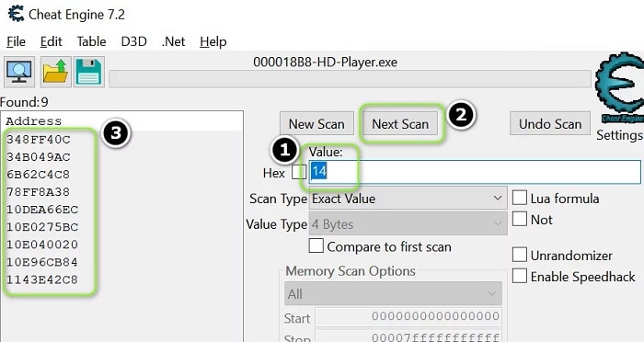Screen dimensions: 644x342
Task: Select address 10DEA66EC
Action: tap(42, 210)
